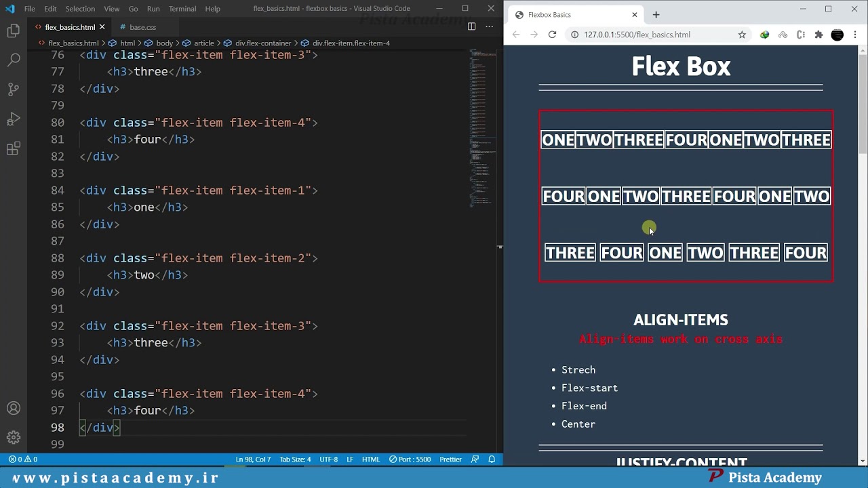Click 'Ln 98, Col 7' in the status bar

point(253,459)
